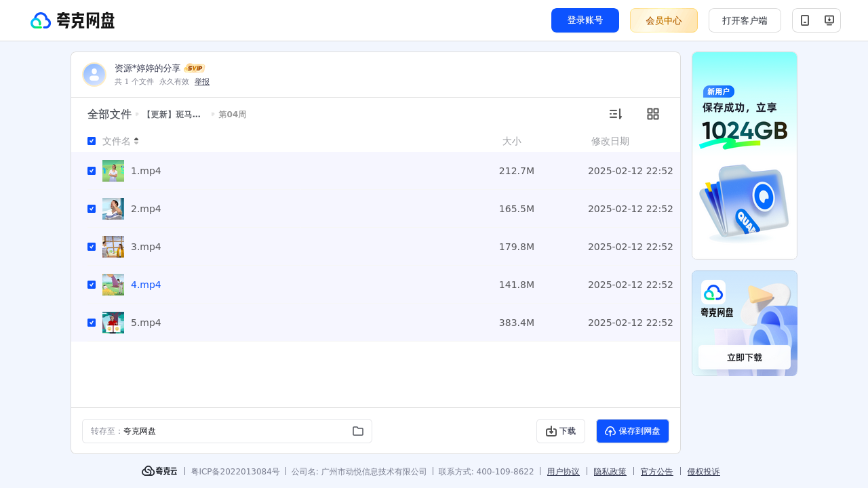Click the 下载 download button
This screenshot has width=868, height=488.
[561, 431]
